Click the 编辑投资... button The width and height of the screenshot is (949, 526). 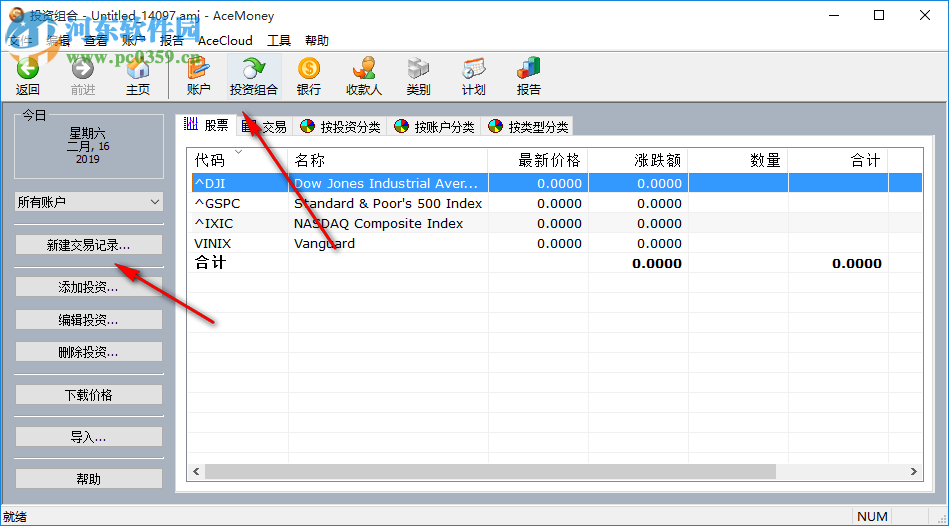[89, 320]
